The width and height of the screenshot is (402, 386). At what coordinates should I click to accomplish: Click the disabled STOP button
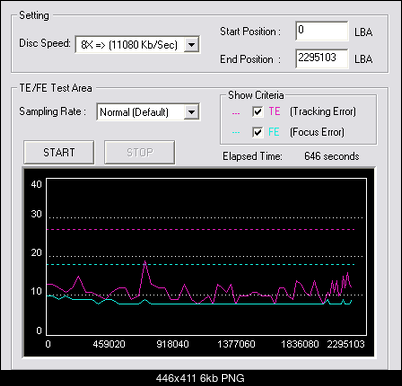tap(140, 152)
